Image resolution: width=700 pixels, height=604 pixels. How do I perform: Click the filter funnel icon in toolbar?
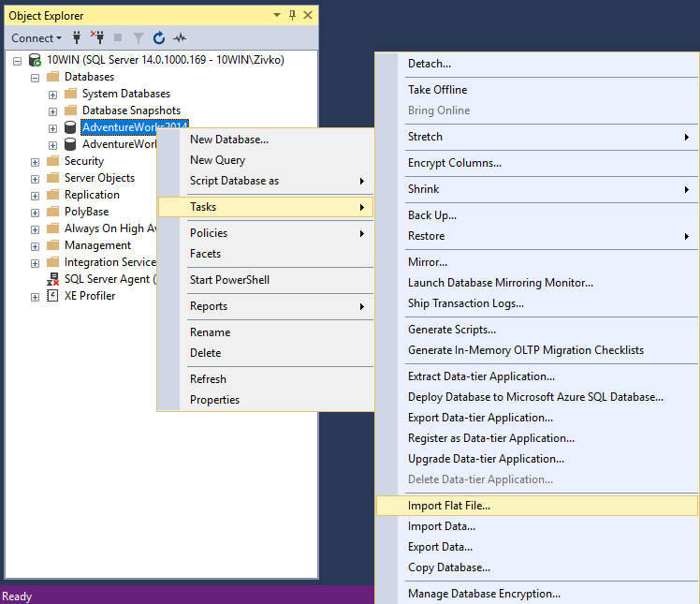click(x=139, y=38)
